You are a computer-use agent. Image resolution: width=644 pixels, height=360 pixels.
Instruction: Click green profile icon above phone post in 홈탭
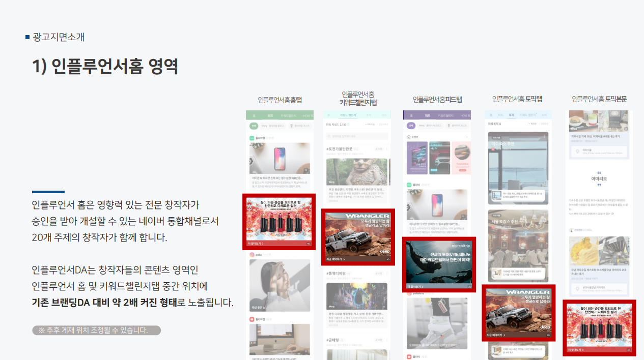click(251, 138)
